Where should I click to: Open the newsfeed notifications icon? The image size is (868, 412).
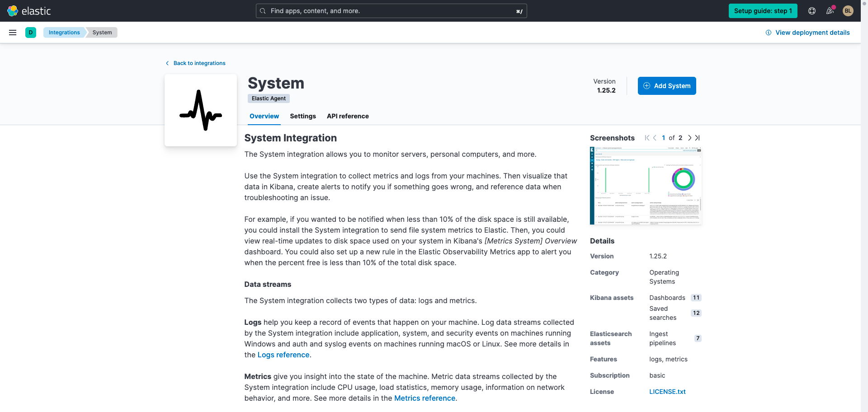coord(830,11)
